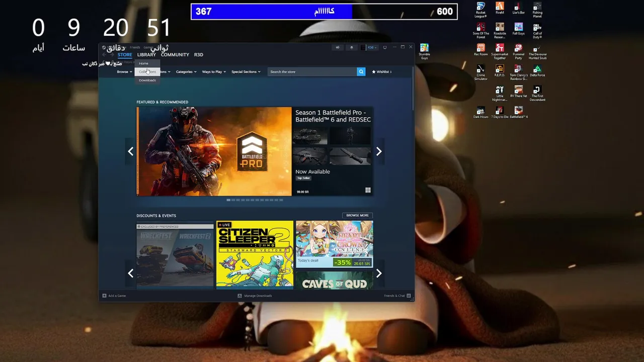View the tank screenshot thumbnail

tap(310, 136)
